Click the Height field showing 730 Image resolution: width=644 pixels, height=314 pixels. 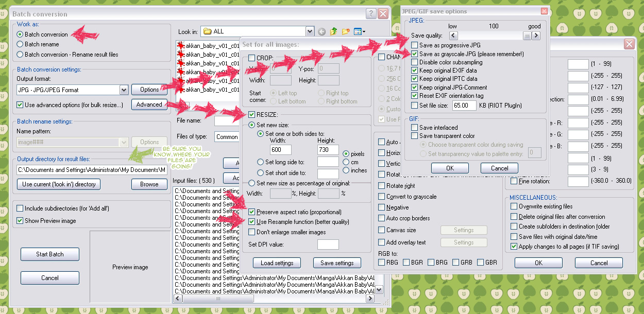tap(328, 150)
